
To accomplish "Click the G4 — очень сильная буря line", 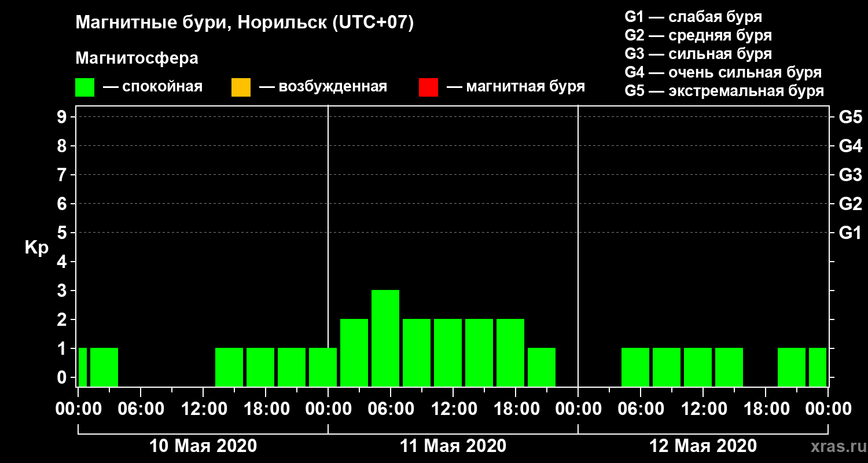I will click(x=723, y=72).
